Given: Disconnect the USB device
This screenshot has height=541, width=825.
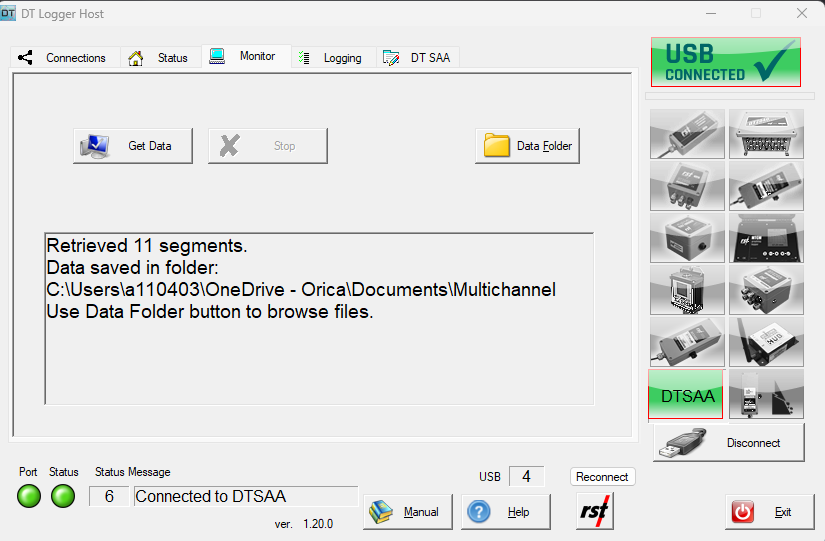Looking at the screenshot, I should 729,443.
